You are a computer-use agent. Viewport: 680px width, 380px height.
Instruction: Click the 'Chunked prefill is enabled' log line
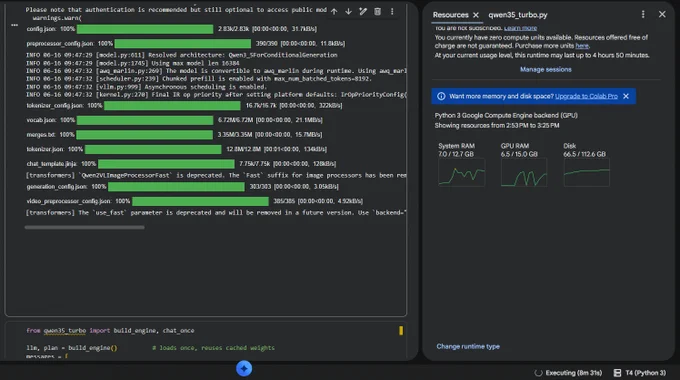click(199, 79)
